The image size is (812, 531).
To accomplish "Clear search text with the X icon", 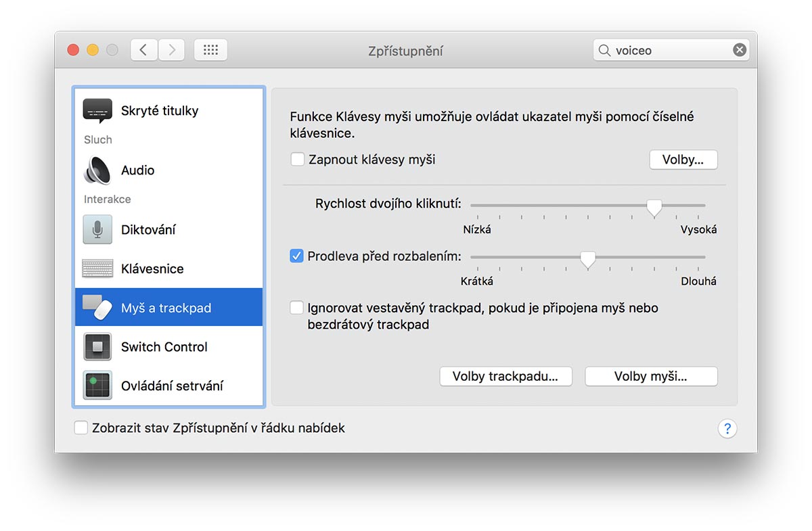I will (740, 50).
